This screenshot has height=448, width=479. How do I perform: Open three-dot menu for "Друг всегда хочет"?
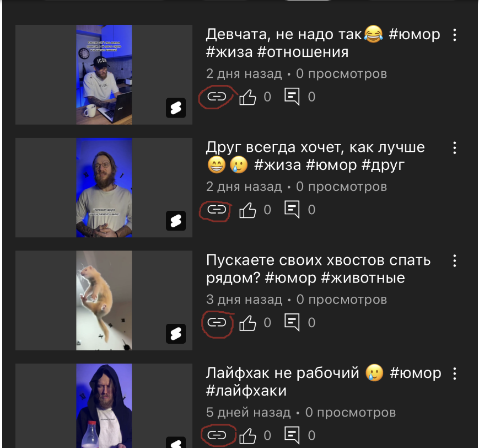tap(455, 148)
